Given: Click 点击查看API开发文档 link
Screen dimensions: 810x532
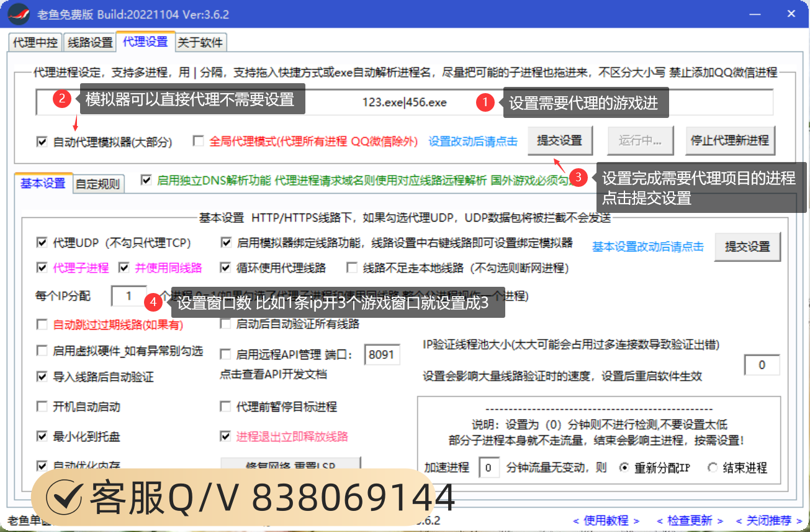Looking at the screenshot, I should tap(273, 374).
